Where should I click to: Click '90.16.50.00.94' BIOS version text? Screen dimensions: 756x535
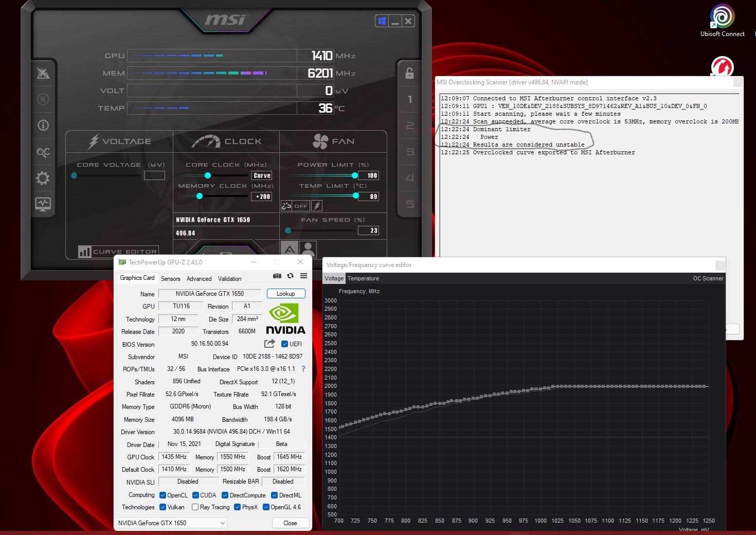coord(210,344)
